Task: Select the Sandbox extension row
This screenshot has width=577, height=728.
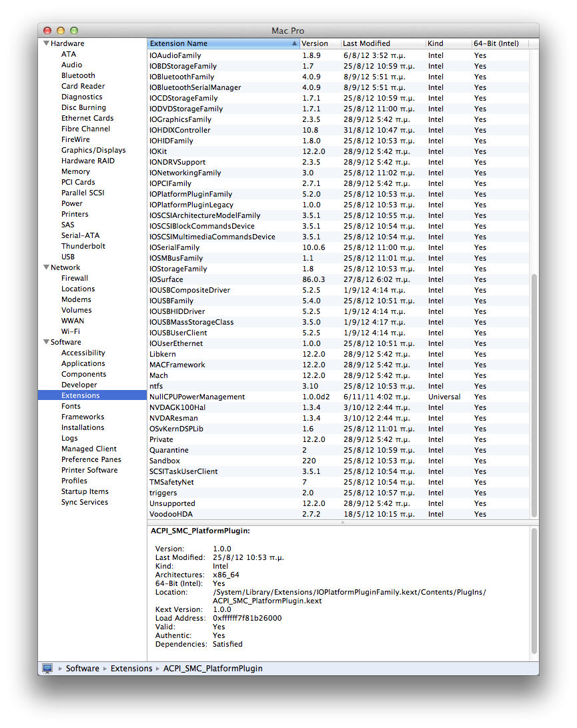Action: 338,461
